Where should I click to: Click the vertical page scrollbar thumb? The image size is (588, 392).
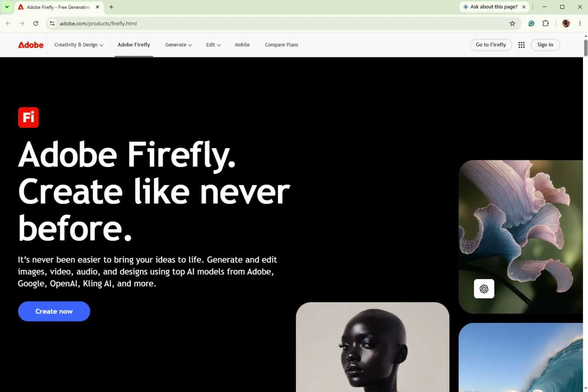(586, 47)
